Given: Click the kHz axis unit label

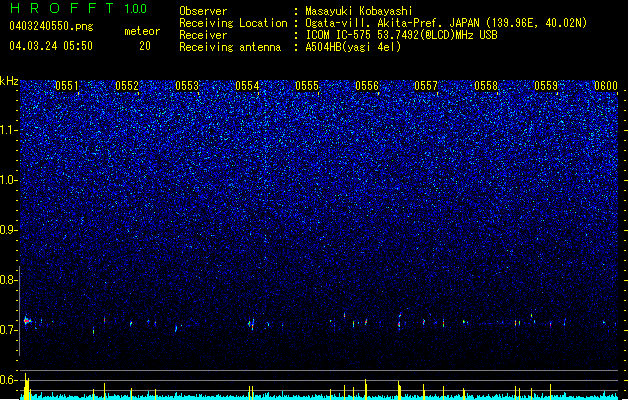Looking at the screenshot, I should pyautogui.click(x=9, y=81).
